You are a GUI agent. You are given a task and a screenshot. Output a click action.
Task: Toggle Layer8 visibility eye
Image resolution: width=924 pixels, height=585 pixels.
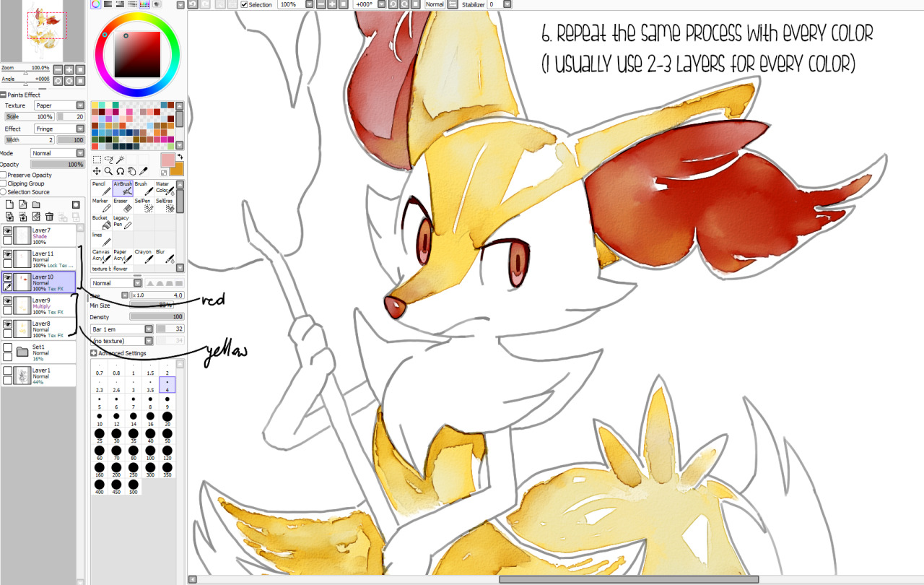(x=8, y=324)
